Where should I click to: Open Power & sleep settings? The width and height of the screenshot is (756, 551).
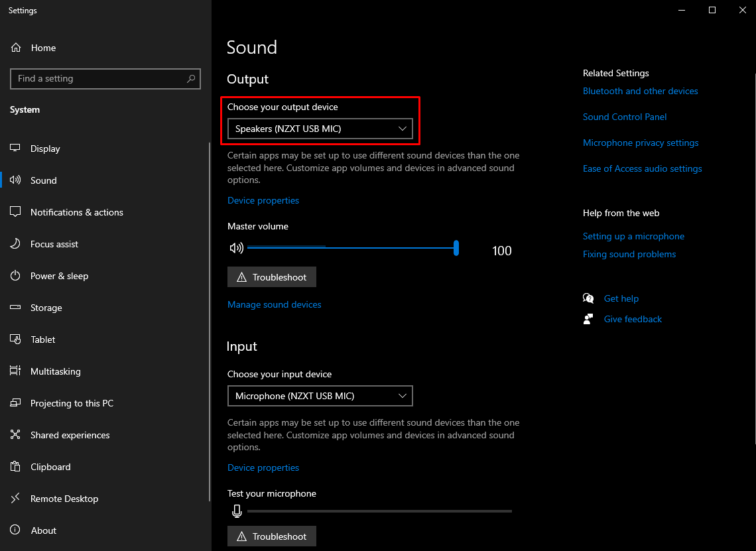(105, 276)
